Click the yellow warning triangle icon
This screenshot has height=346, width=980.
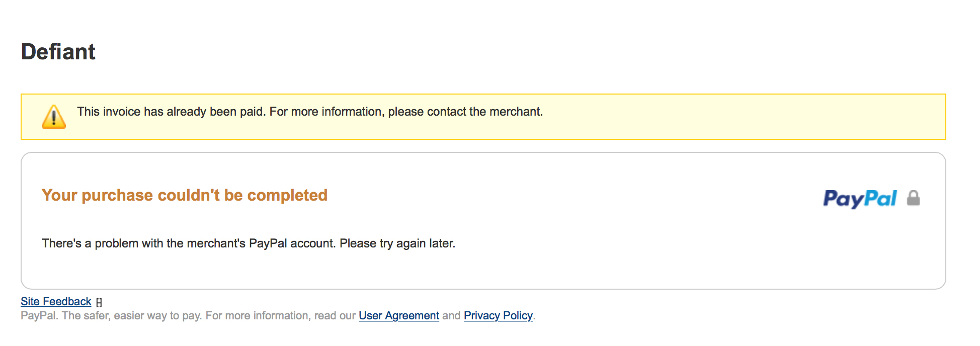(54, 117)
